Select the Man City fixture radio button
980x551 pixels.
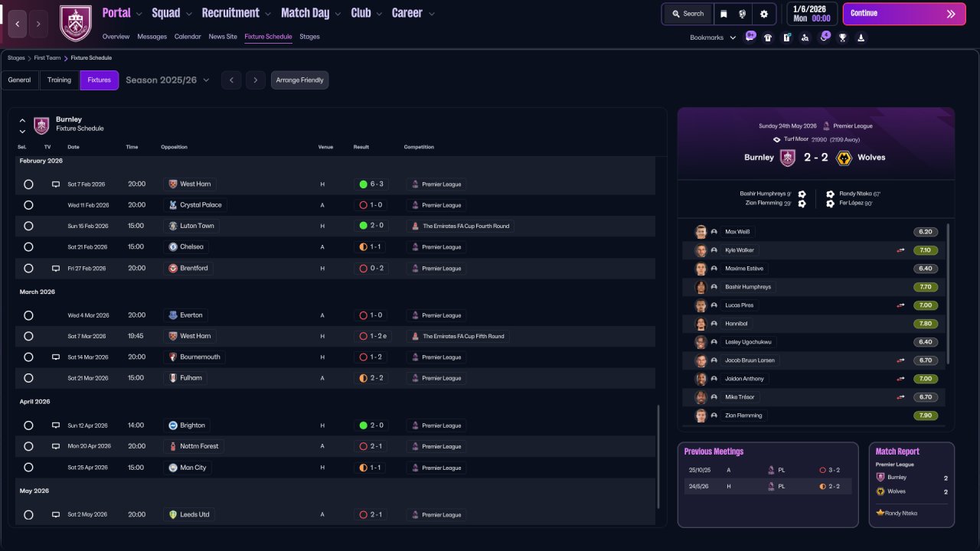click(x=28, y=468)
